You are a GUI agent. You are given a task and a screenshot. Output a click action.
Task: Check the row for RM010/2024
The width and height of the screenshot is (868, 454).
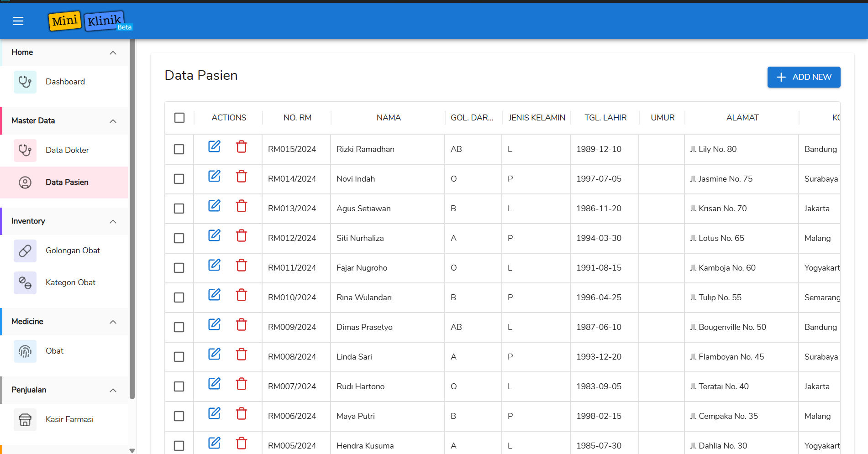(x=179, y=297)
